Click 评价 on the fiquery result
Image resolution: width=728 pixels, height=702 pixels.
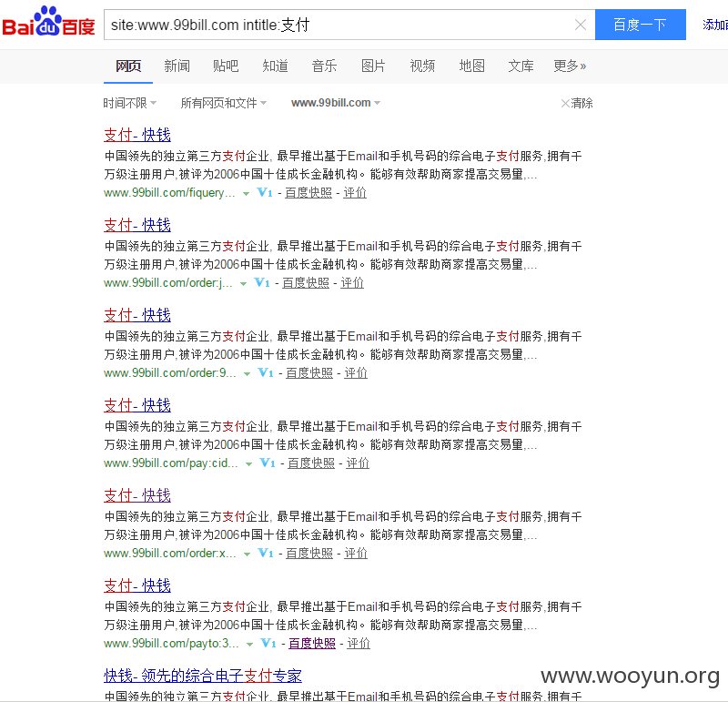(355, 192)
